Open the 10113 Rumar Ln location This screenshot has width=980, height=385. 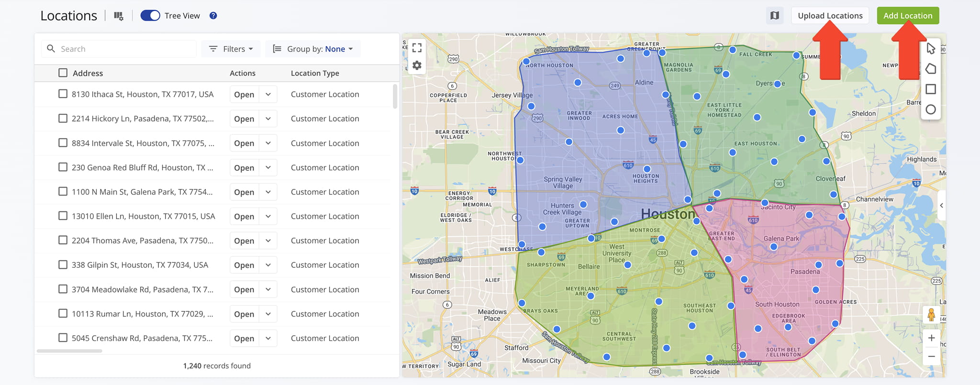[244, 314]
